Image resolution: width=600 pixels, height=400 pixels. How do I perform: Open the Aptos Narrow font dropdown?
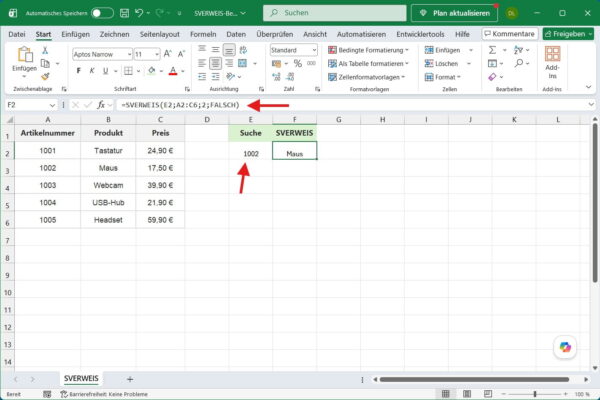point(129,54)
